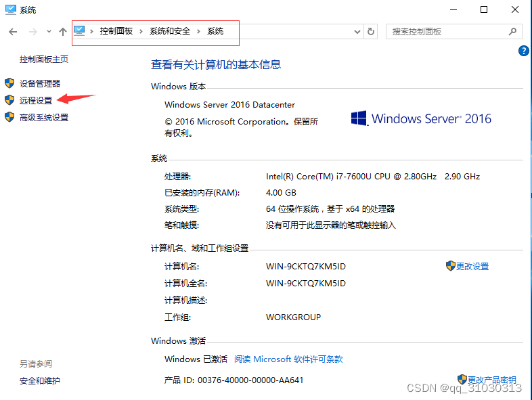Click the forward navigation arrow

click(33, 32)
